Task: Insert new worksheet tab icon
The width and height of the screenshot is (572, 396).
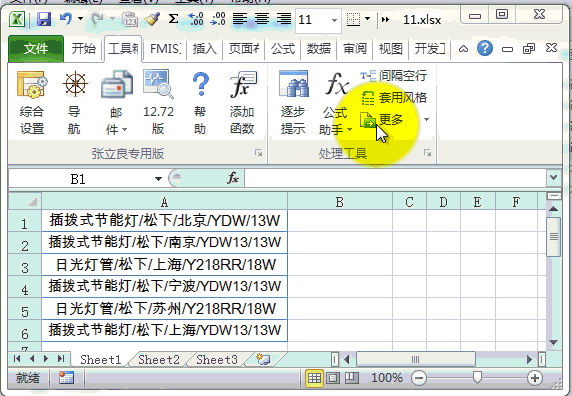Action: (263, 359)
